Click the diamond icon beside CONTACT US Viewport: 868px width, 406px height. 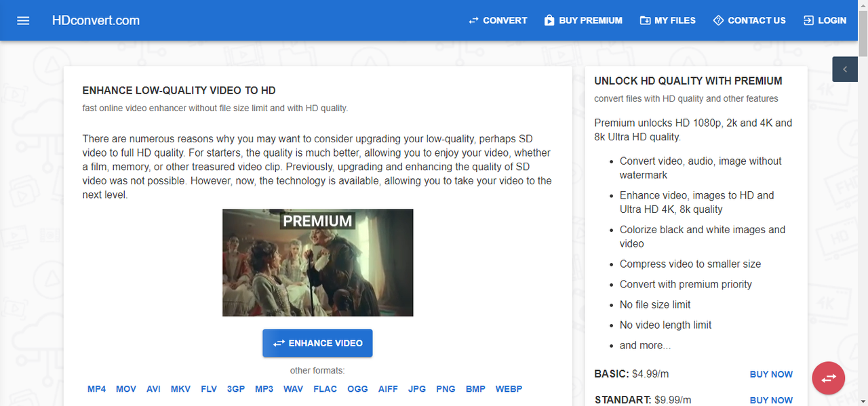719,20
